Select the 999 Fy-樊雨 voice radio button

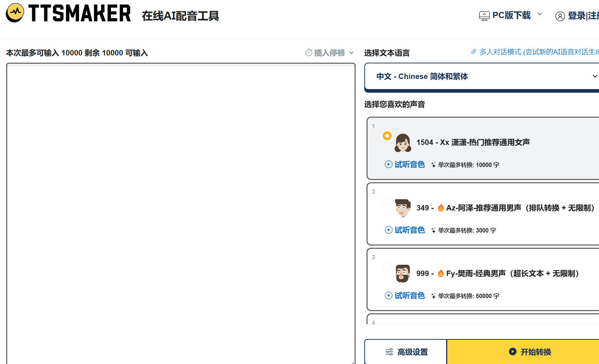tap(387, 267)
